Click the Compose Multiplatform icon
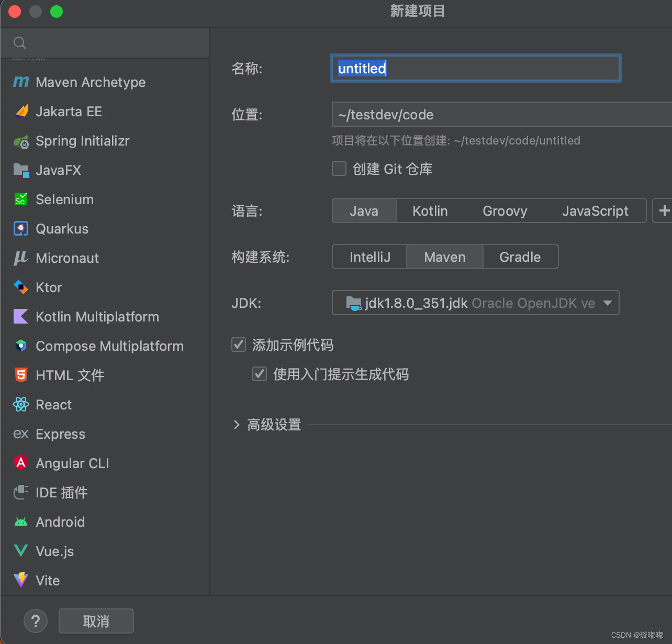The width and height of the screenshot is (672, 644). pyautogui.click(x=21, y=346)
